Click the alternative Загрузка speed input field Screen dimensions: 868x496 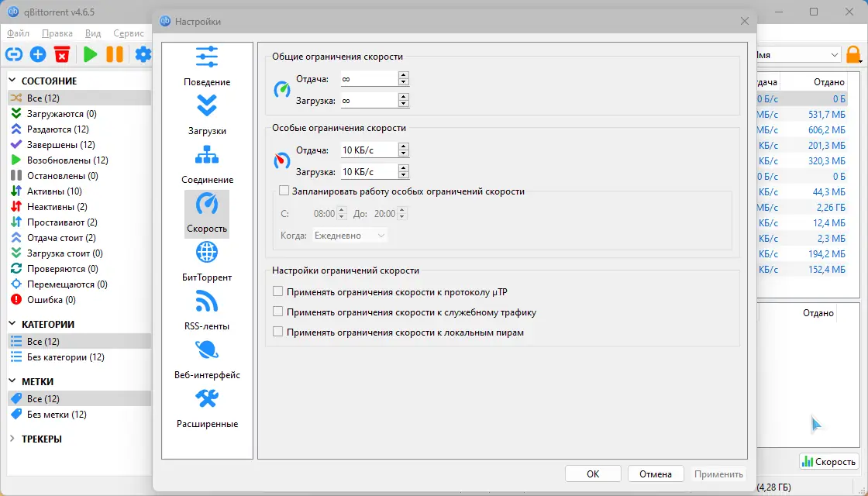(x=370, y=170)
